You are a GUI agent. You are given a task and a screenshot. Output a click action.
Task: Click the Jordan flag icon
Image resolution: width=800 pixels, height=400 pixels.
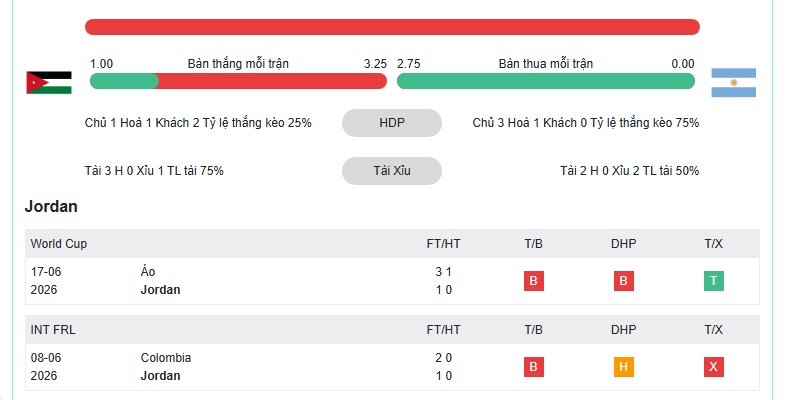pos(49,83)
